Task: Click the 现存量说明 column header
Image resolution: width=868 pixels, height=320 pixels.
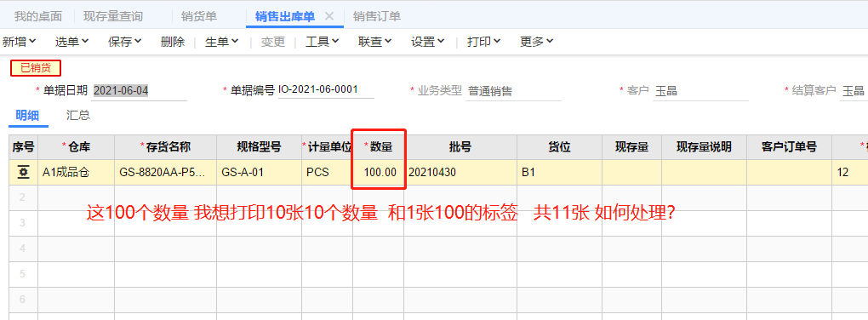Action: coord(704,146)
